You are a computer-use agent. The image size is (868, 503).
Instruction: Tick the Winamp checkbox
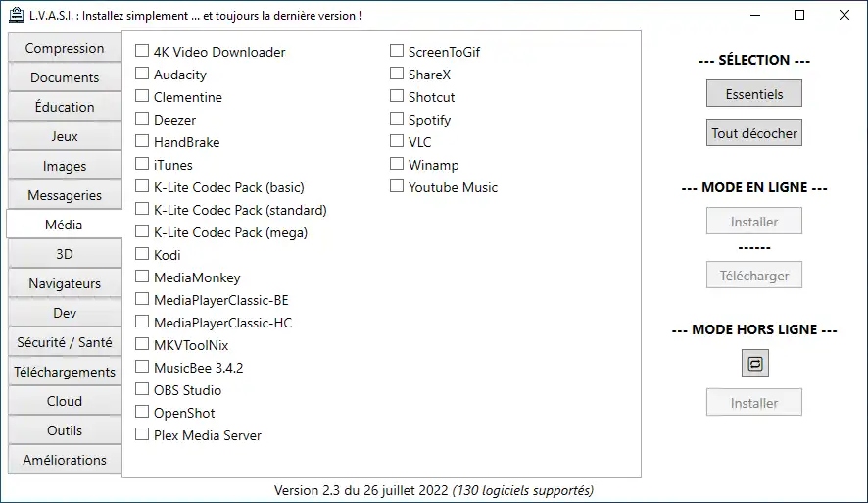click(397, 164)
